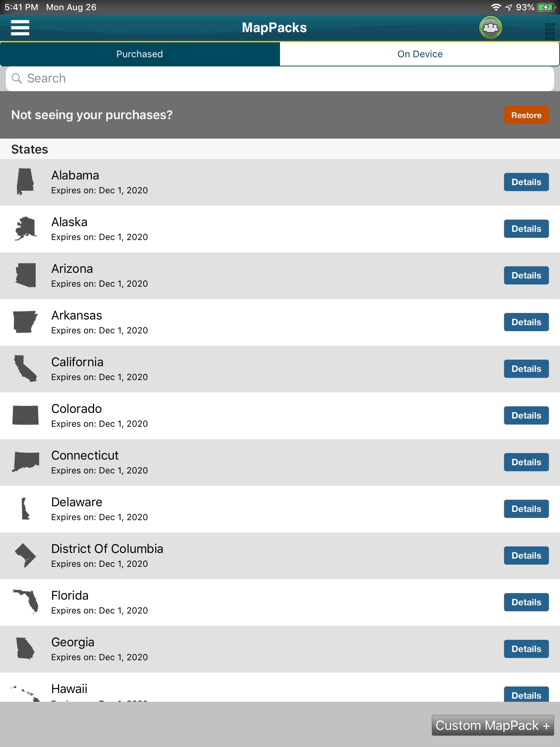Tap the District Of Columbia diamond icon
Viewport: 560px width, 747px height.
[x=26, y=555]
